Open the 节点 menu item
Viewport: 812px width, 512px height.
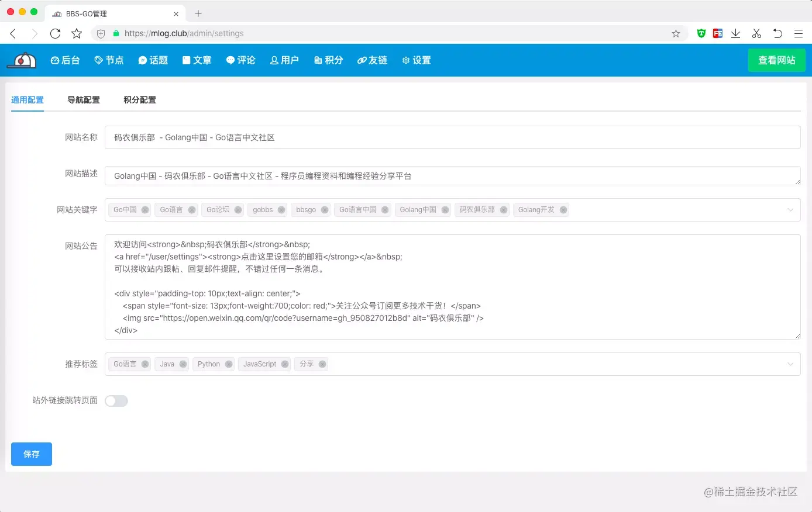(109, 60)
